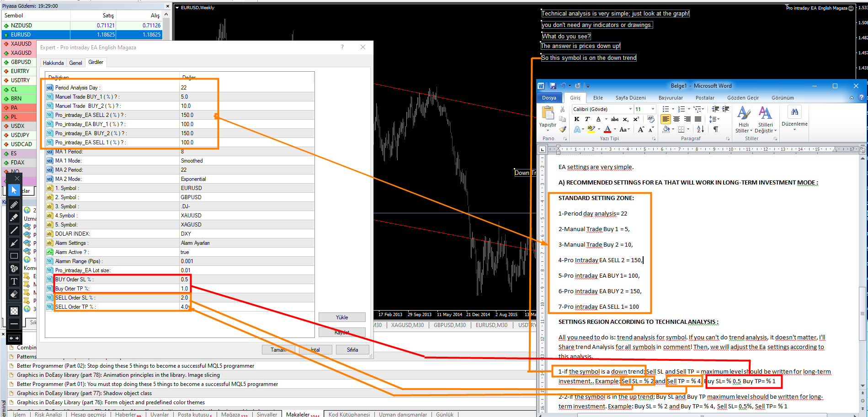This screenshot has height=417, width=868.
Task: Open the checkerboard color picker swatch
Action: [14, 311]
